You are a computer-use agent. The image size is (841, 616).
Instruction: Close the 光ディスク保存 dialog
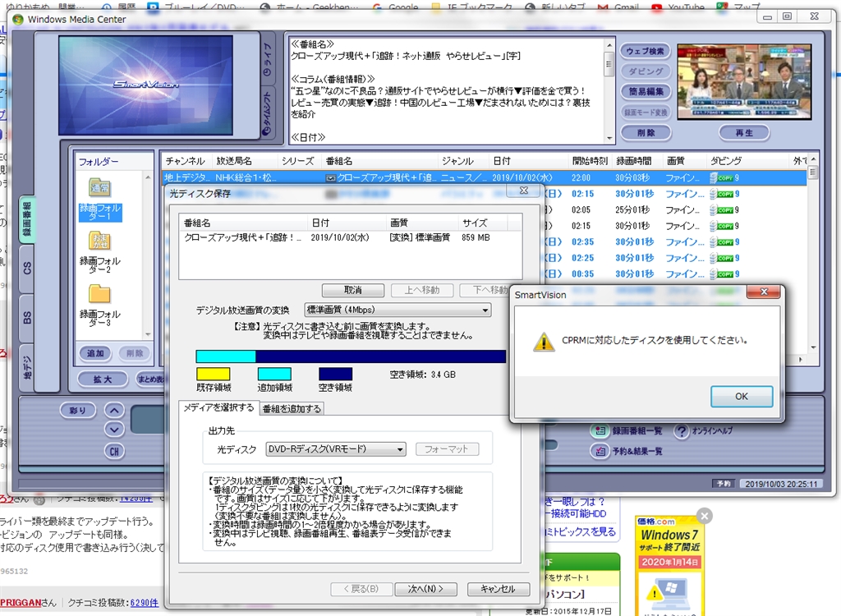524,191
